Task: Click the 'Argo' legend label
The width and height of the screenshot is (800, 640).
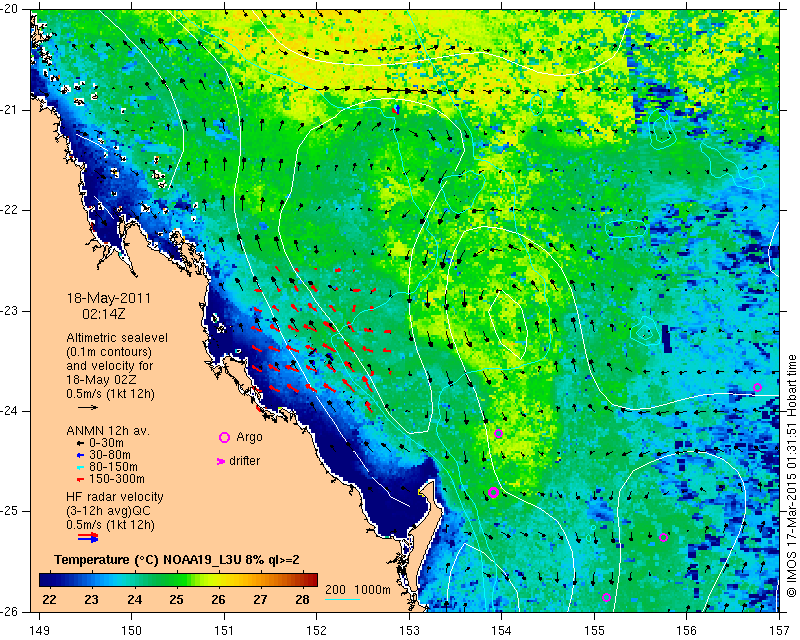Action: [x=249, y=437]
